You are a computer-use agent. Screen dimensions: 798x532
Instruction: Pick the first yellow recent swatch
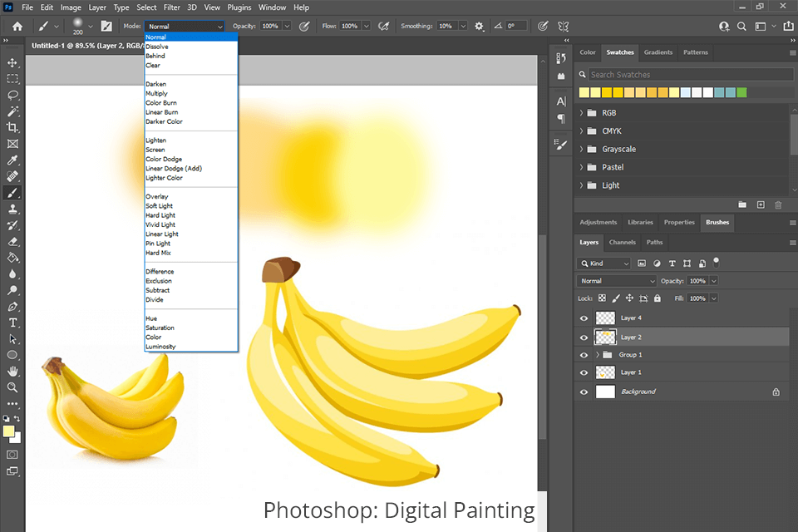[x=584, y=92]
